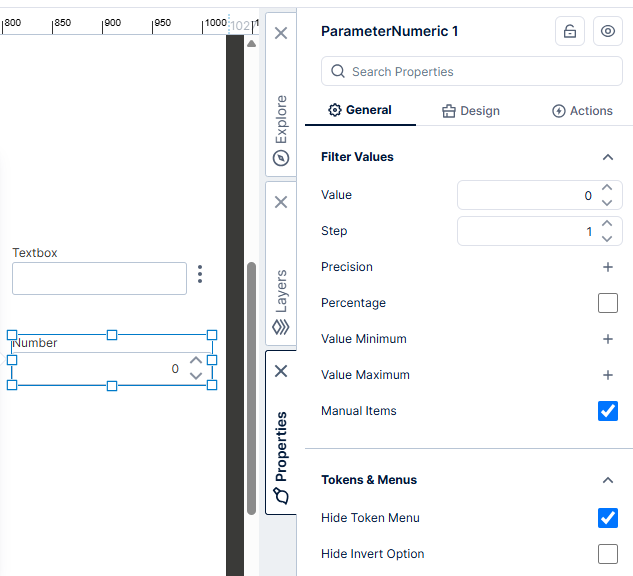This screenshot has width=633, height=576.
Task: Click the top-right resize handle of Number control
Action: coord(212,335)
